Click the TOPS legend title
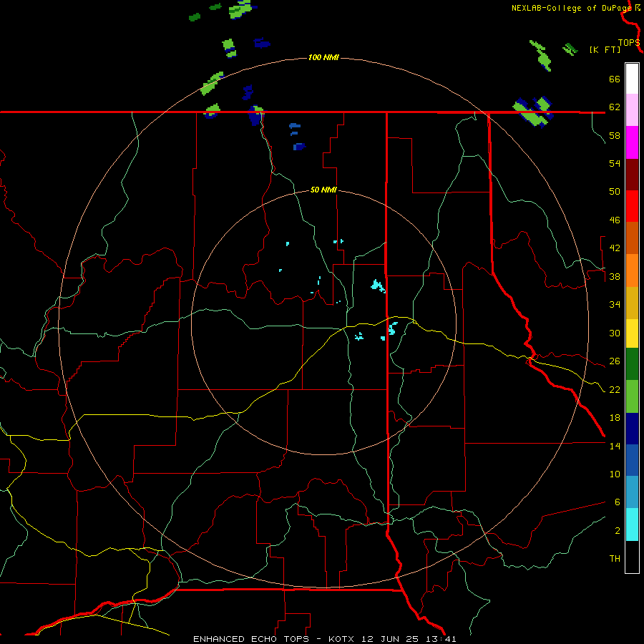The image size is (644, 644). 629,43
